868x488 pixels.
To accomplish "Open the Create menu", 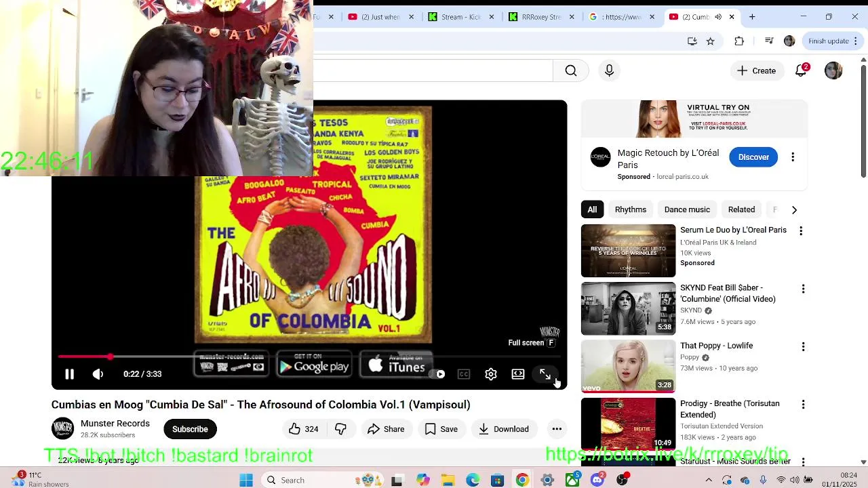I will [x=756, y=70].
